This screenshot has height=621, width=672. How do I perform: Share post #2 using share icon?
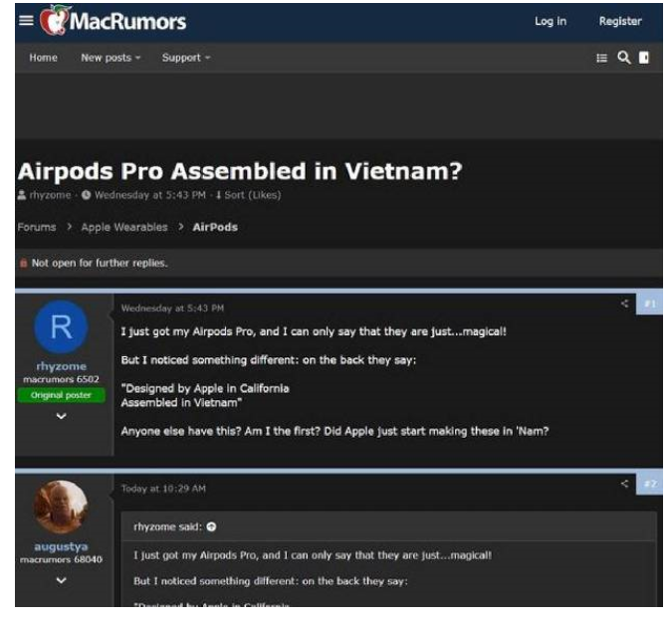point(624,484)
